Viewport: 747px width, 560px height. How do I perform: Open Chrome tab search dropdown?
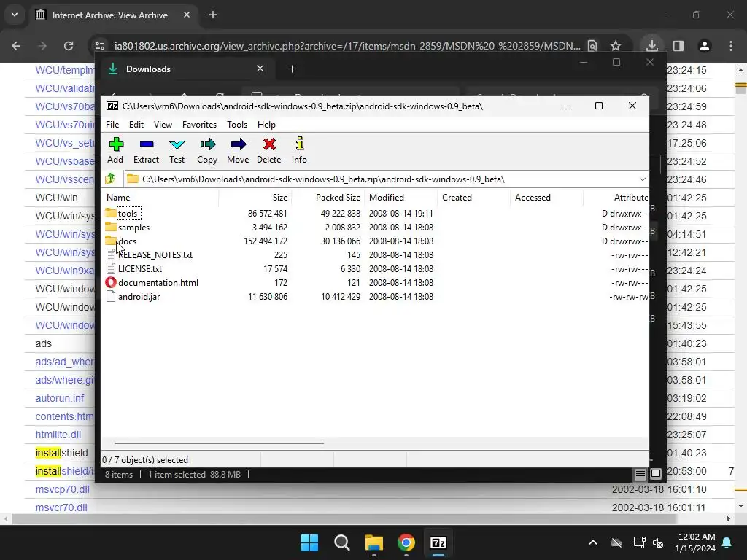pyautogui.click(x=15, y=15)
